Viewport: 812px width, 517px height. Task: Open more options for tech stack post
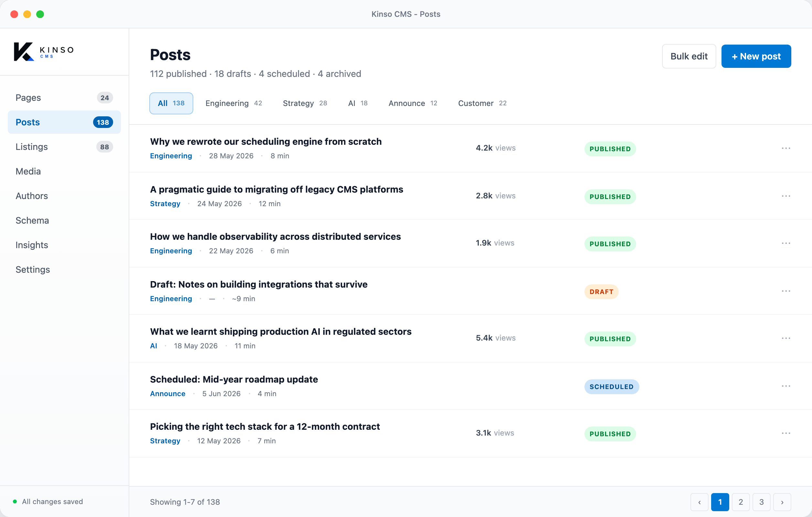click(786, 433)
